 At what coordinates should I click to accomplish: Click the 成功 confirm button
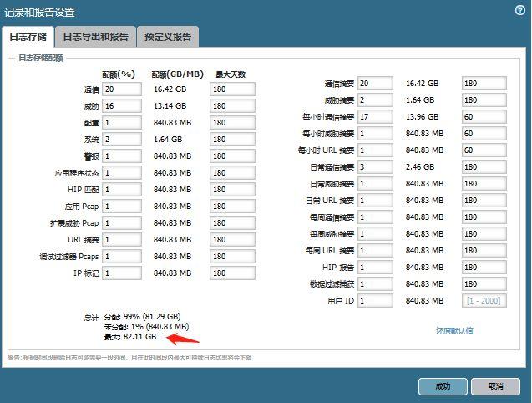443,386
